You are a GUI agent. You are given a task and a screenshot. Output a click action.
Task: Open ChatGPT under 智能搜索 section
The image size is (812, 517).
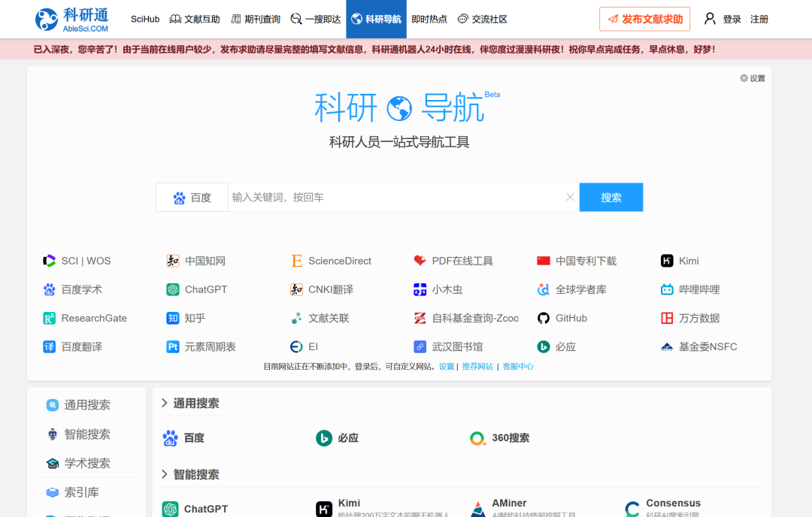click(x=195, y=509)
